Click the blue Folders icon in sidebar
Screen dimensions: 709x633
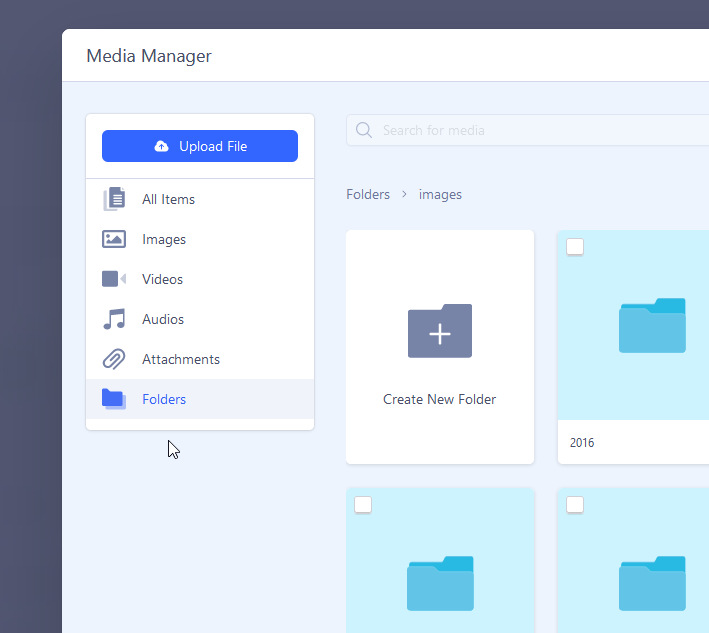(114, 399)
